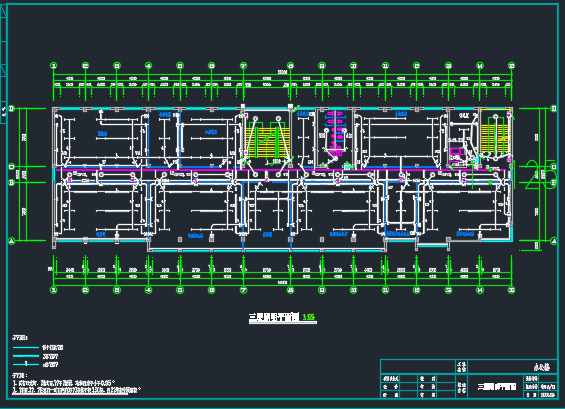565x409 pixels.
Task: Select the magenta restroom fixtures block
Action: [x=335, y=130]
